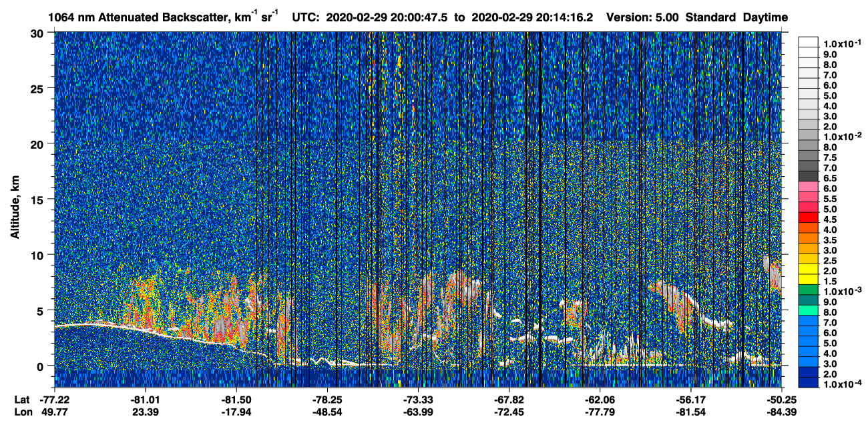Click the colorbar label '5.5'
868x445 pixels.
point(830,199)
